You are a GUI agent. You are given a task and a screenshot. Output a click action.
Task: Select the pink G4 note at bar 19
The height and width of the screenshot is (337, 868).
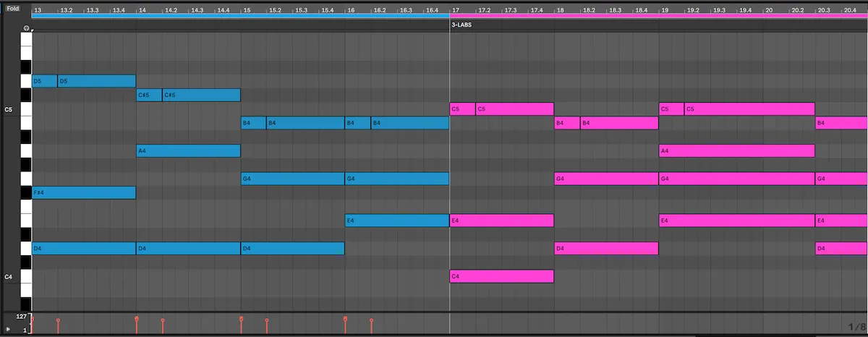click(737, 179)
